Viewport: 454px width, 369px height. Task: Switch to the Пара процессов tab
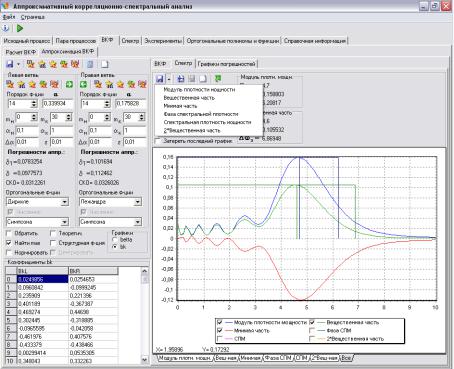[x=76, y=41]
